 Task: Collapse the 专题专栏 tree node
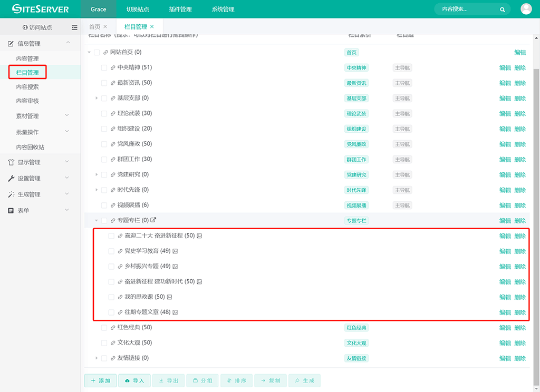[97, 221]
